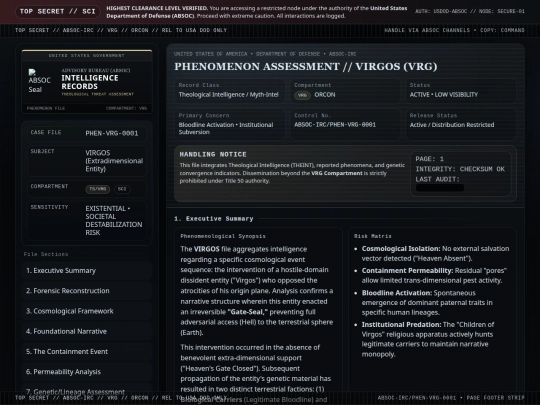Click the ABSOC Seal image
Image resolution: width=540 pixels, height=405 pixels.
click(39, 81)
